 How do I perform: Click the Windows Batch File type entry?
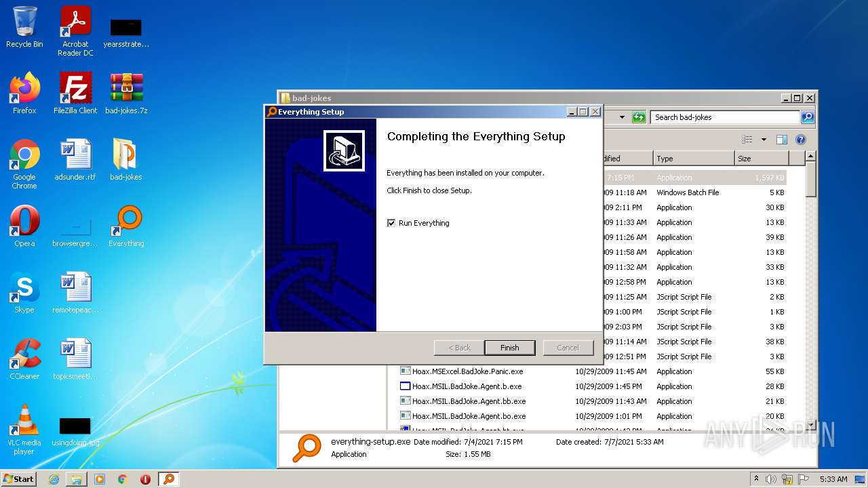[x=688, y=192]
